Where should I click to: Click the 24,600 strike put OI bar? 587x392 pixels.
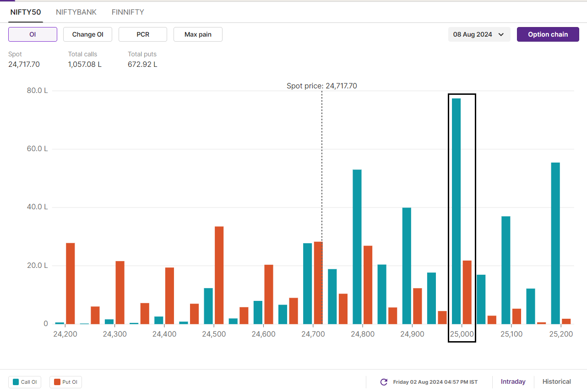tap(269, 294)
